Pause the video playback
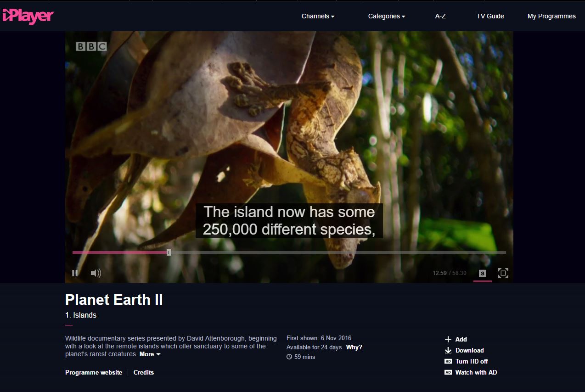This screenshot has height=392, width=585. coord(75,273)
